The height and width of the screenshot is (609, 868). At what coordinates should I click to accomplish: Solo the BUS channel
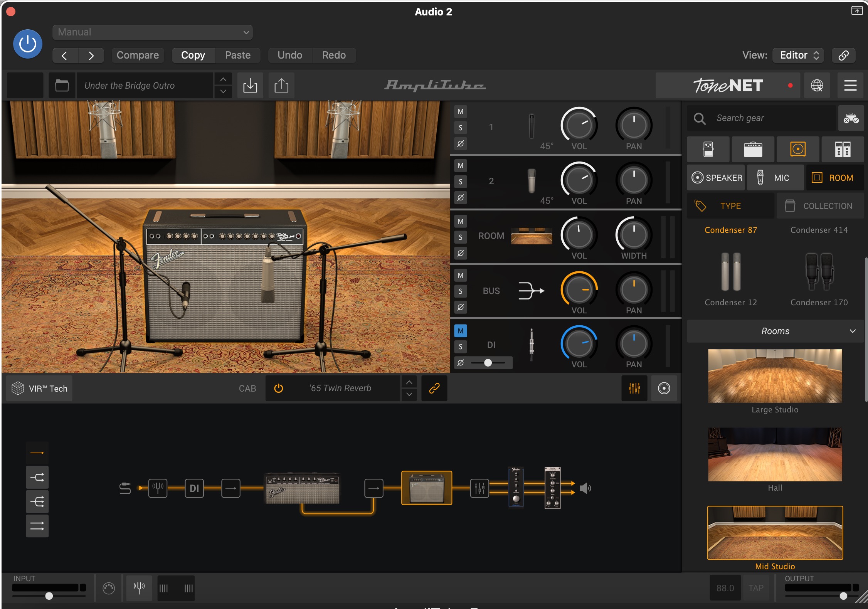[x=460, y=291]
